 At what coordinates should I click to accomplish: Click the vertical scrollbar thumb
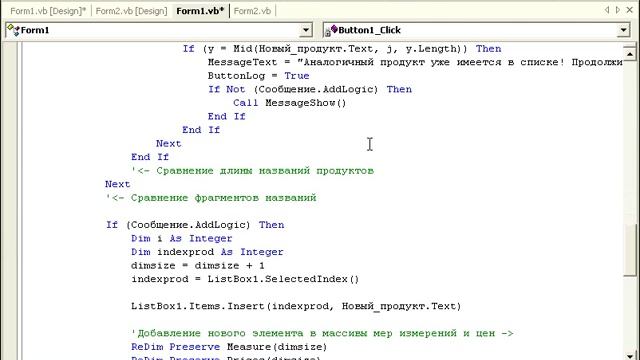[630, 250]
